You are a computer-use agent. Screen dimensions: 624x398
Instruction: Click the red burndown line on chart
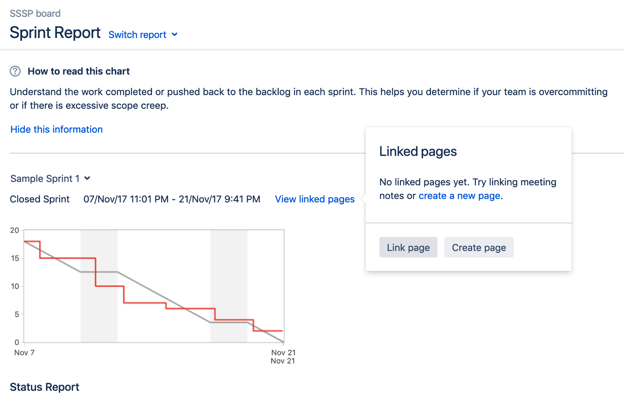[x=68, y=258]
